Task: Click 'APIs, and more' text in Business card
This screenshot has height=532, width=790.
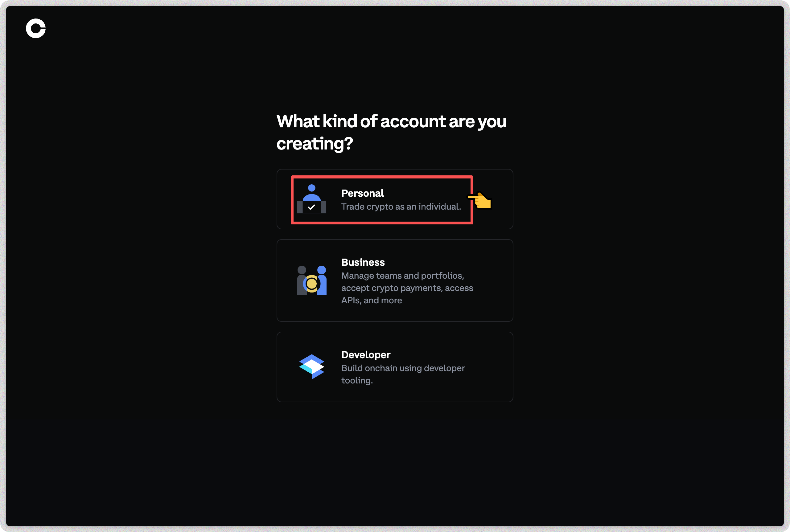Action: click(371, 300)
